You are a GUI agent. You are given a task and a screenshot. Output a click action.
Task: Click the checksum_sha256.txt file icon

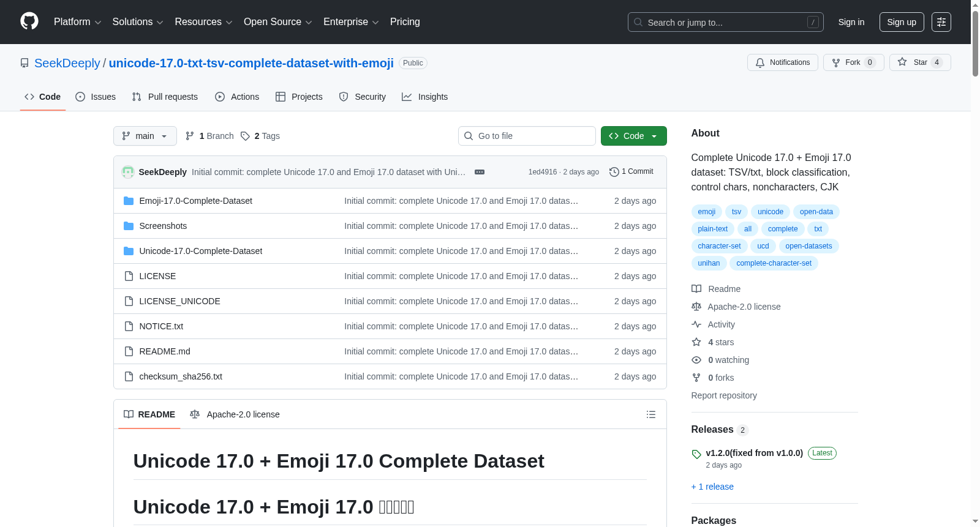(129, 376)
